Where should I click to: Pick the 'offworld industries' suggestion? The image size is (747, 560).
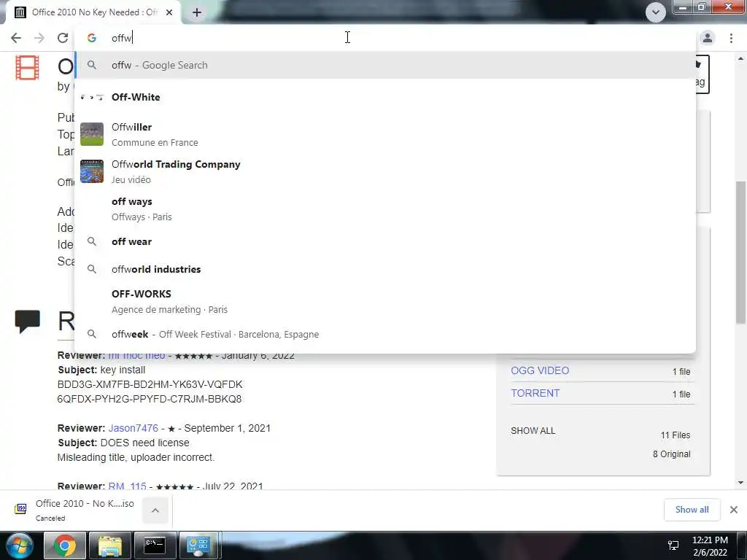[385, 269]
